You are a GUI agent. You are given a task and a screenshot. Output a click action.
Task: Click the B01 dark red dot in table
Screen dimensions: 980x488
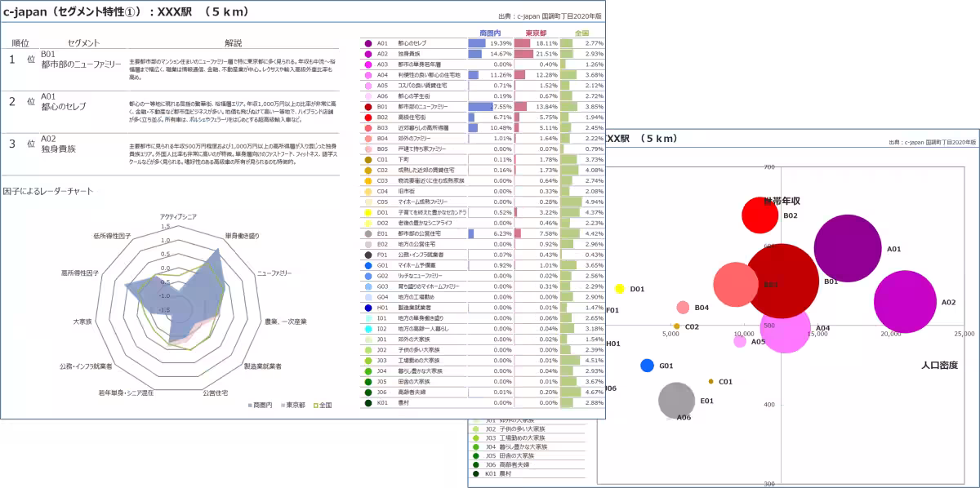click(369, 107)
